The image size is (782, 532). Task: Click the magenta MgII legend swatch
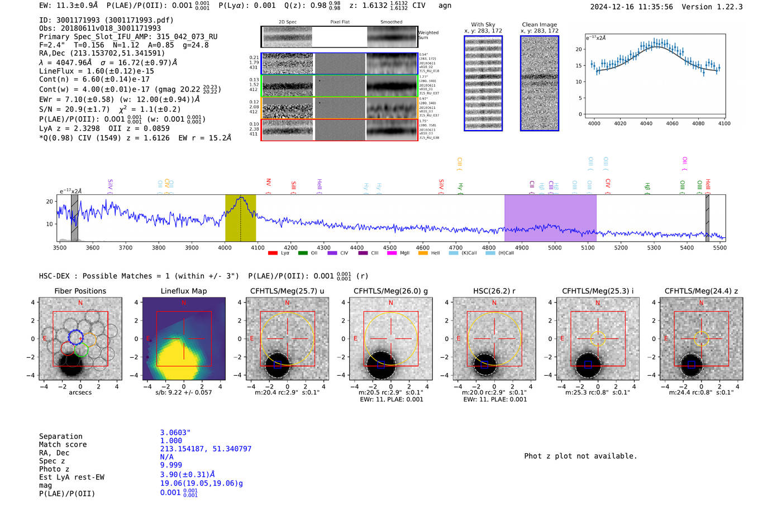(392, 253)
